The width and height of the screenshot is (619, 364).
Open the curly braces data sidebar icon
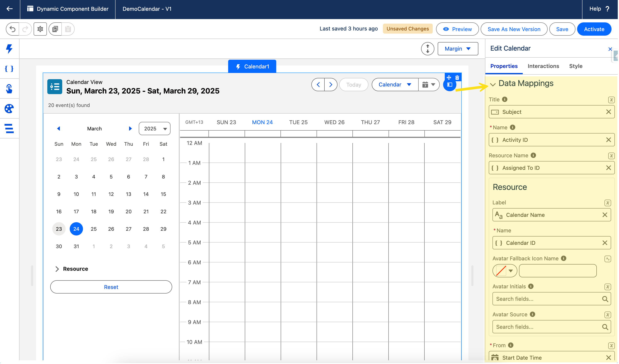coord(9,69)
